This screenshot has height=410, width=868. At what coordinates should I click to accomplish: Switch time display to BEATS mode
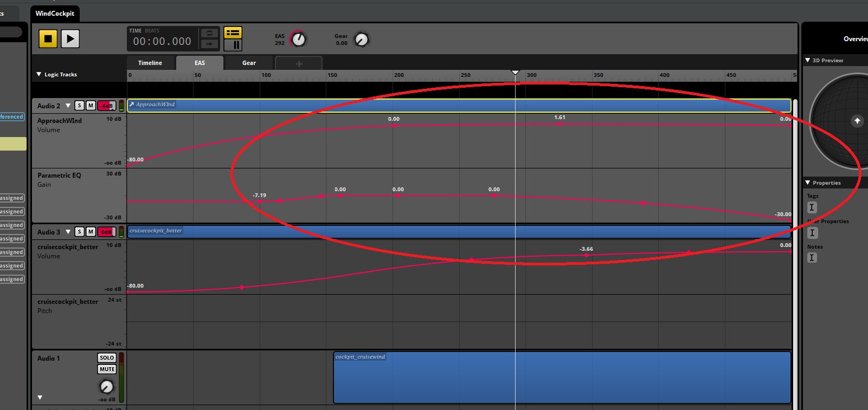(152, 31)
